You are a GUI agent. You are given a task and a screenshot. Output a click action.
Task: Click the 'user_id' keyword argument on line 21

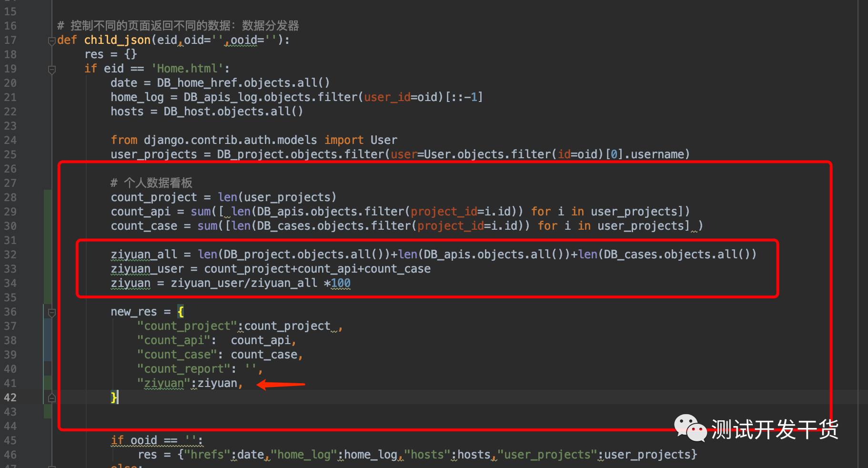(387, 97)
